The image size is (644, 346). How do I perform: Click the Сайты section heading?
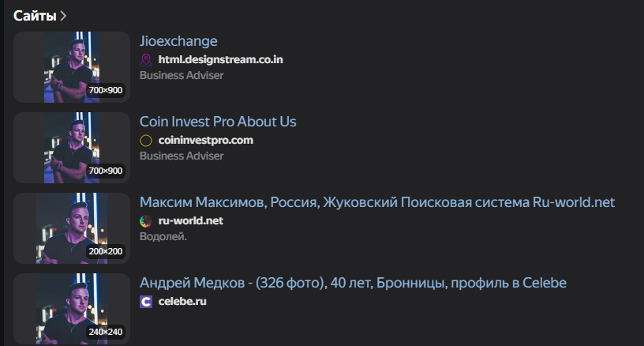34,16
